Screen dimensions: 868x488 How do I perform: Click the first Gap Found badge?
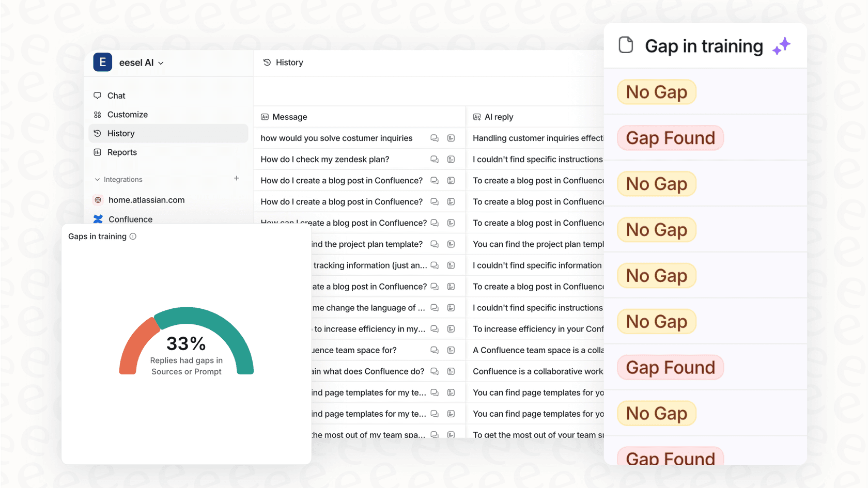[x=670, y=138]
